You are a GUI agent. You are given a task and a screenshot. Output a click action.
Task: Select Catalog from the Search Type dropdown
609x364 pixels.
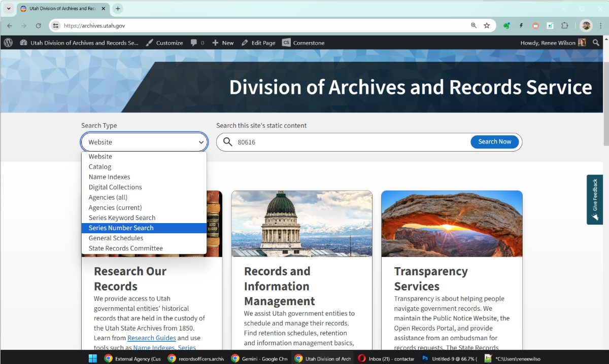(100, 166)
